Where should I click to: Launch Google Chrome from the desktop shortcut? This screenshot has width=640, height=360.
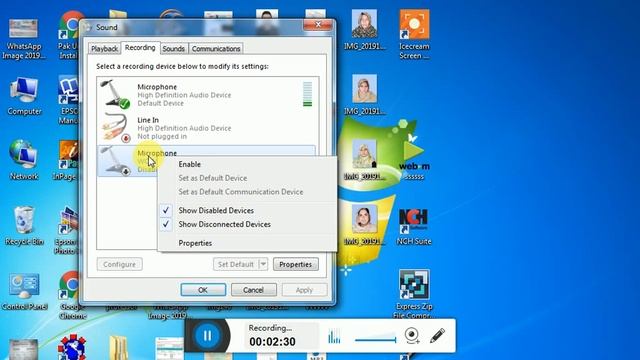click(x=71, y=295)
